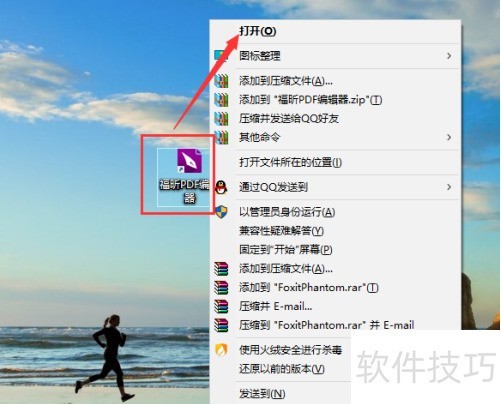Viewport: 501px width, 404px height.
Task: Choose the WinRAR 添加到压缩文件(A)... entry
Action: click(x=286, y=268)
